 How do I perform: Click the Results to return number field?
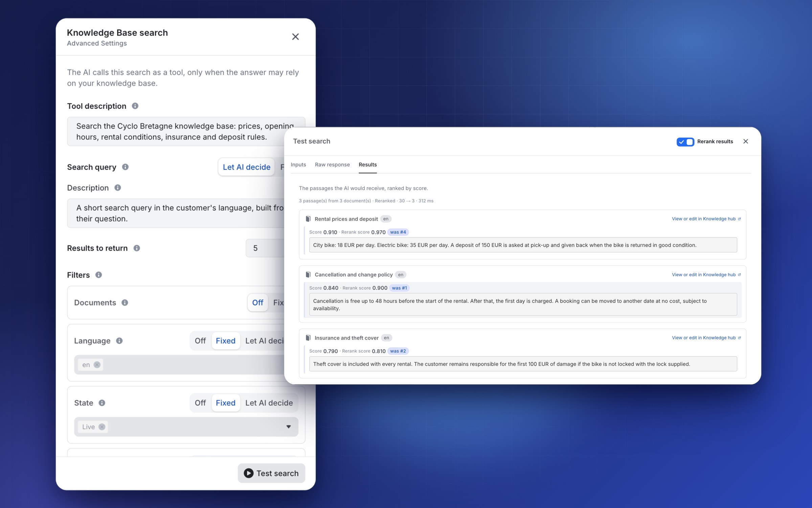[x=265, y=248]
